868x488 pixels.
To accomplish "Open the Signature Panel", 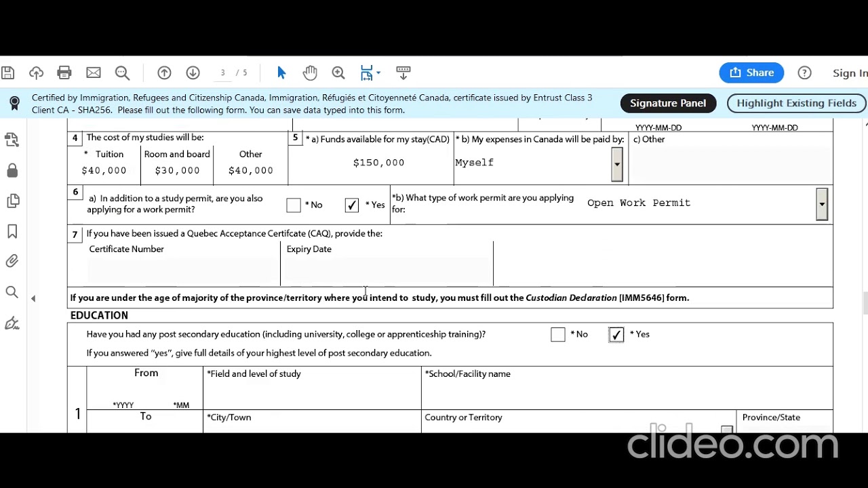I will point(668,103).
